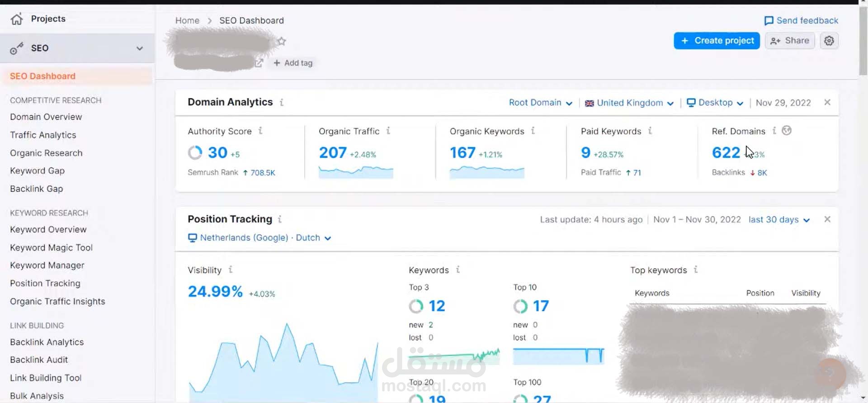The image size is (868, 403).
Task: Open the last 30 days dropdown
Action: [779, 220]
